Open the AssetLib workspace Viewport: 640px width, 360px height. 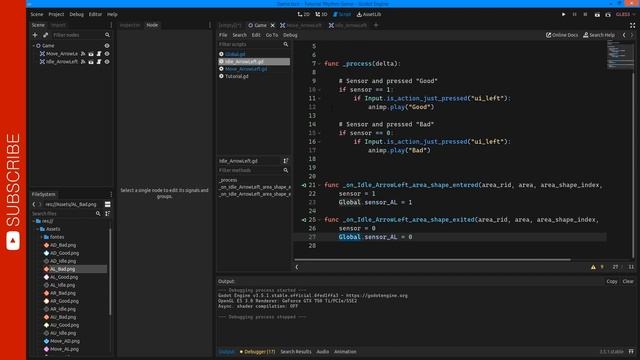[369, 14]
